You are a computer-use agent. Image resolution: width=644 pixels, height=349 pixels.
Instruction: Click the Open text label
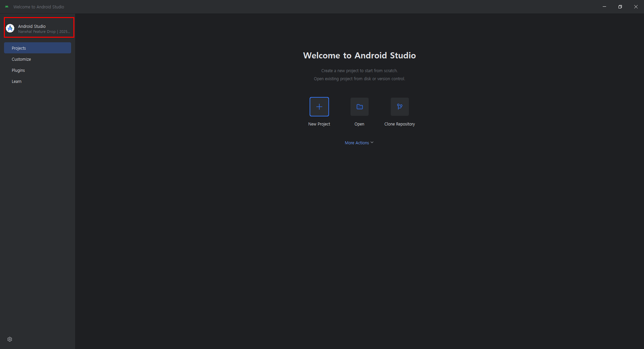pyautogui.click(x=359, y=124)
